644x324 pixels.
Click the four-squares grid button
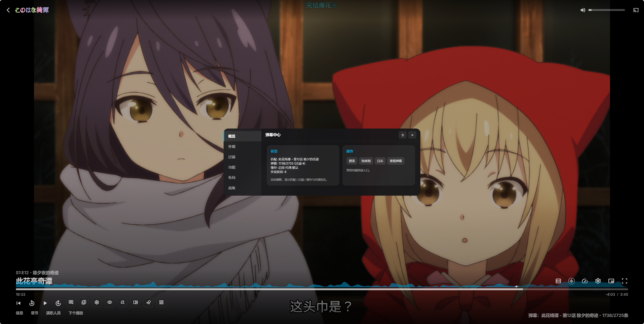(161, 302)
